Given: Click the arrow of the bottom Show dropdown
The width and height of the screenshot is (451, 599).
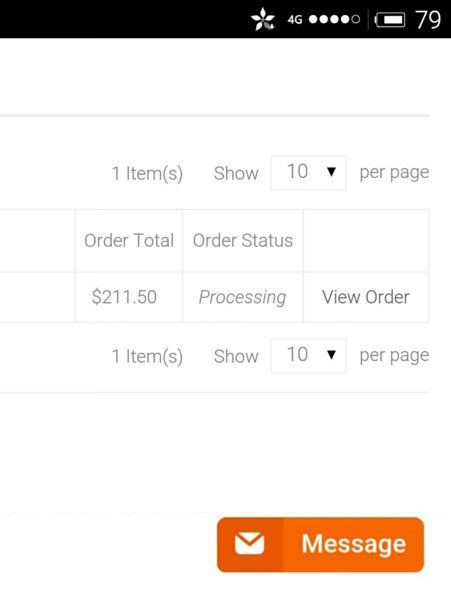Looking at the screenshot, I should pyautogui.click(x=331, y=355).
